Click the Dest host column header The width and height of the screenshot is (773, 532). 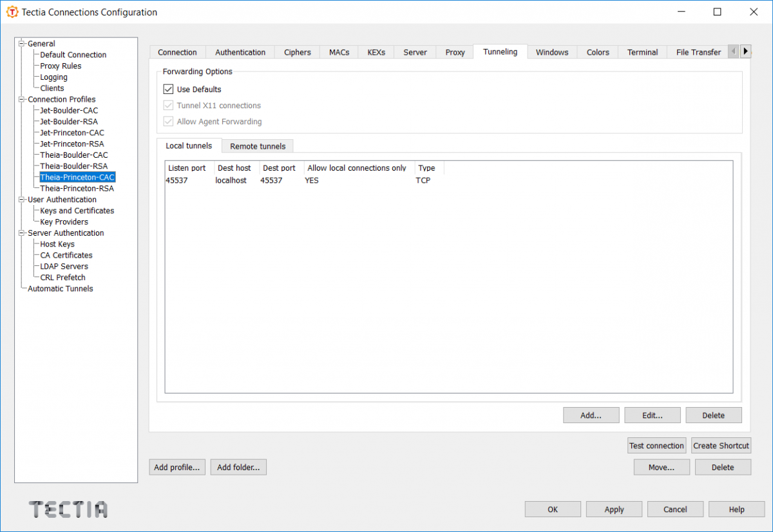(236, 168)
